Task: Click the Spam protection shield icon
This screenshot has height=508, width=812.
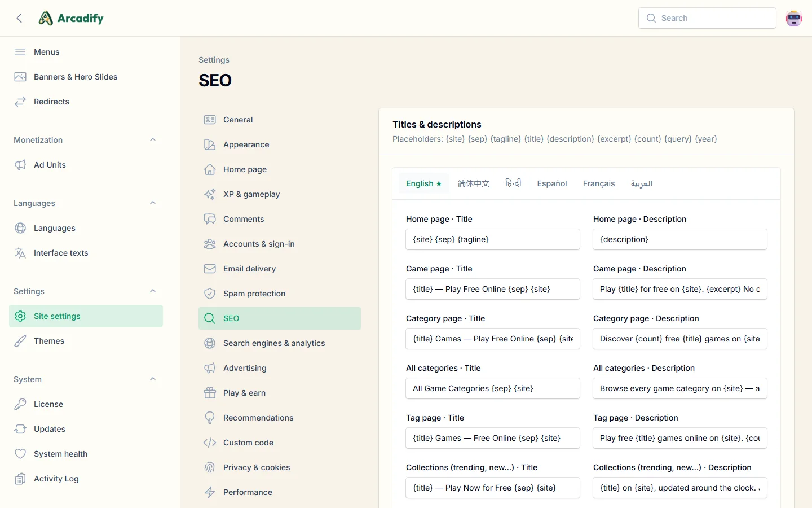Action: (x=210, y=294)
